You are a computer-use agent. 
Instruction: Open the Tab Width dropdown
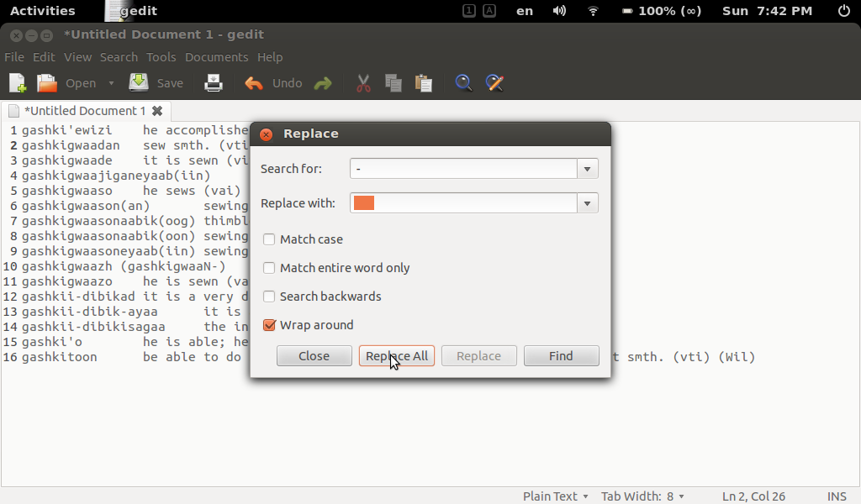pyautogui.click(x=643, y=496)
